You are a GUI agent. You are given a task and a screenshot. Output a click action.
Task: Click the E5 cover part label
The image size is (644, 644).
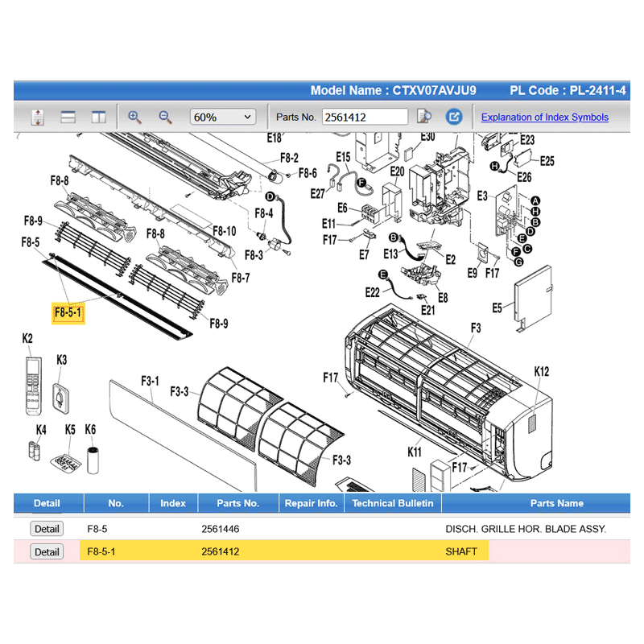click(497, 308)
